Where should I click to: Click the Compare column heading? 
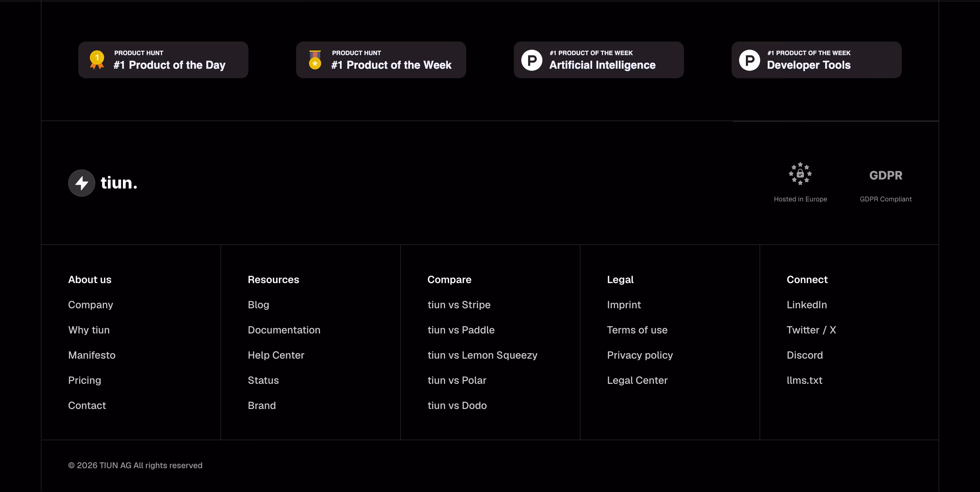pos(449,280)
